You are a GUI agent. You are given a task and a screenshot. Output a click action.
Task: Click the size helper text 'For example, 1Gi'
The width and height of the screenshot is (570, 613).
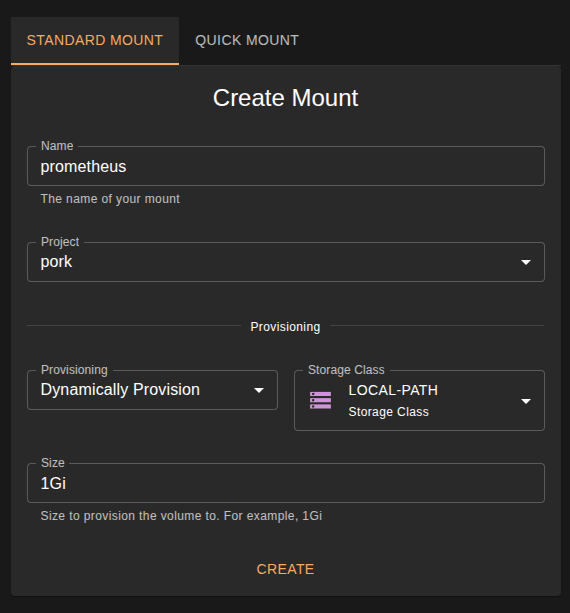[x=273, y=516]
